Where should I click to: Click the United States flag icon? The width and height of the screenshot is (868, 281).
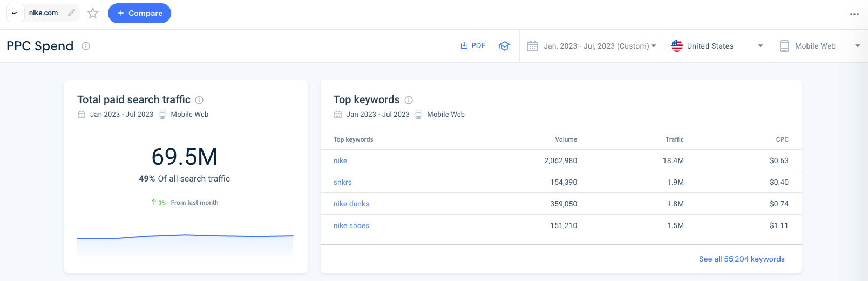point(677,46)
